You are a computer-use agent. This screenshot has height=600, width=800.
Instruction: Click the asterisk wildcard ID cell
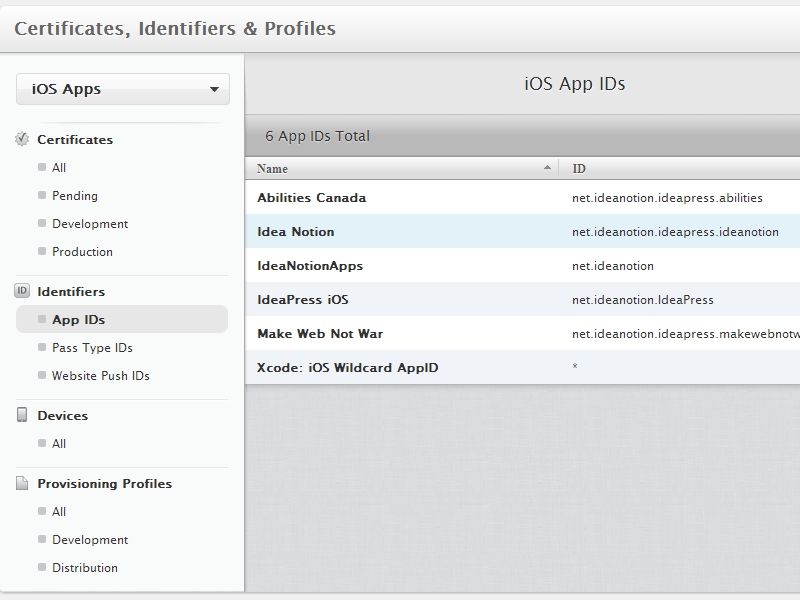click(575, 366)
